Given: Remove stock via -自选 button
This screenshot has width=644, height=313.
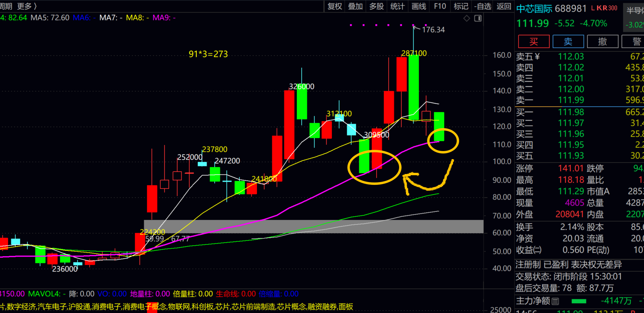Looking at the screenshot, I should click(483, 6).
